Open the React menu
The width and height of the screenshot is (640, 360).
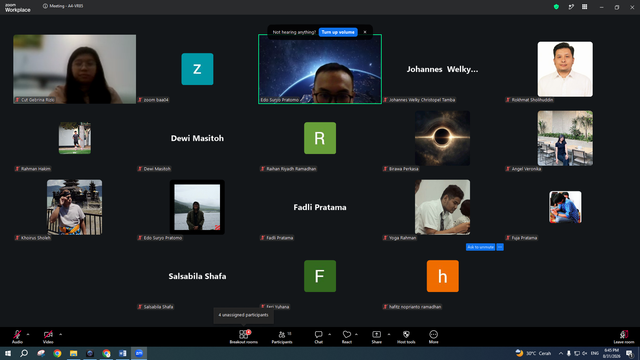coord(347,337)
